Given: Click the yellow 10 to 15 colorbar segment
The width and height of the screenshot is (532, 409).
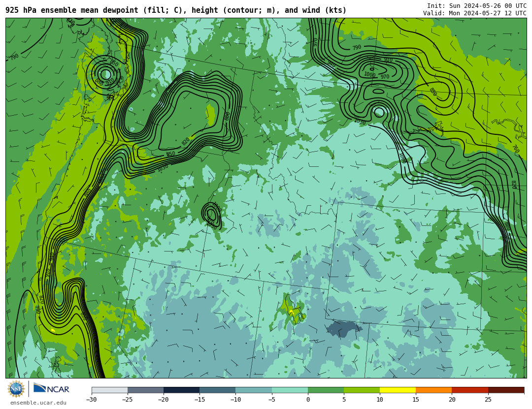Looking at the screenshot, I should click(398, 390).
